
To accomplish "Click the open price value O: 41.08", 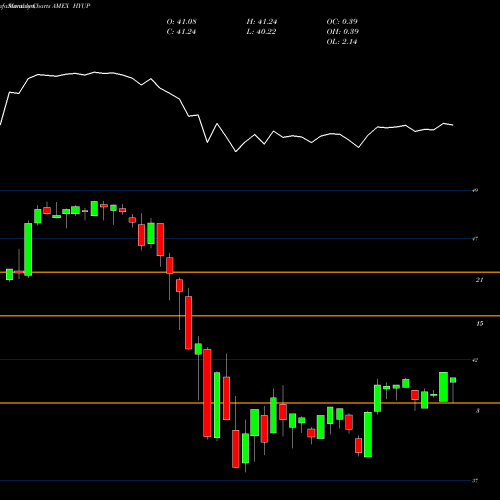I will tap(181, 22).
